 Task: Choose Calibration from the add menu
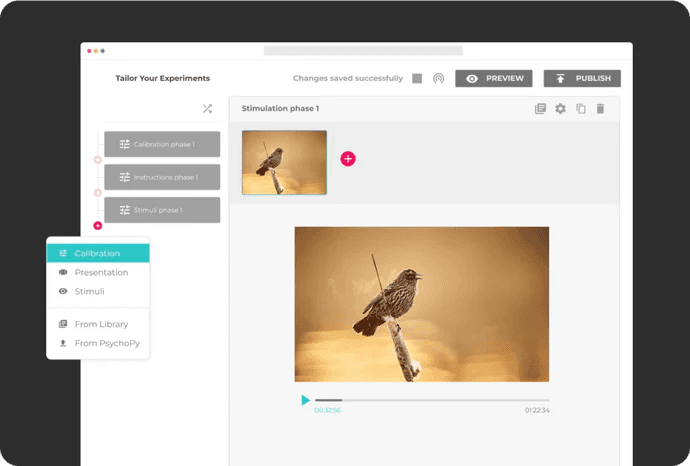click(x=98, y=253)
